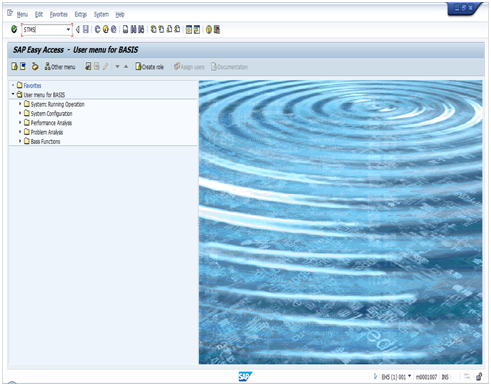Click the Assign users button
This screenshot has width=491, height=386.
click(x=189, y=67)
